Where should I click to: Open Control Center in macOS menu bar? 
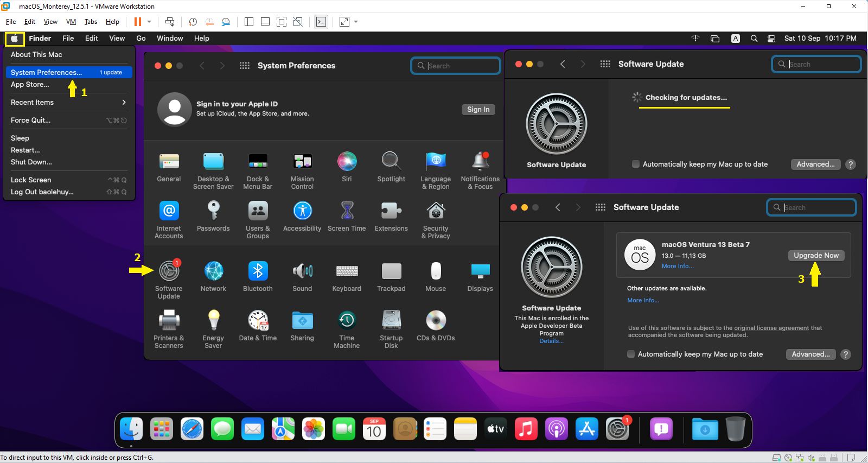771,39
